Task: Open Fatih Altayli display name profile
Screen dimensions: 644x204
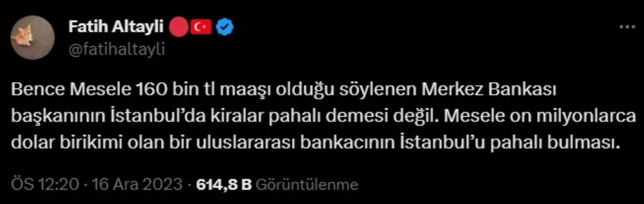Action: coord(116,27)
